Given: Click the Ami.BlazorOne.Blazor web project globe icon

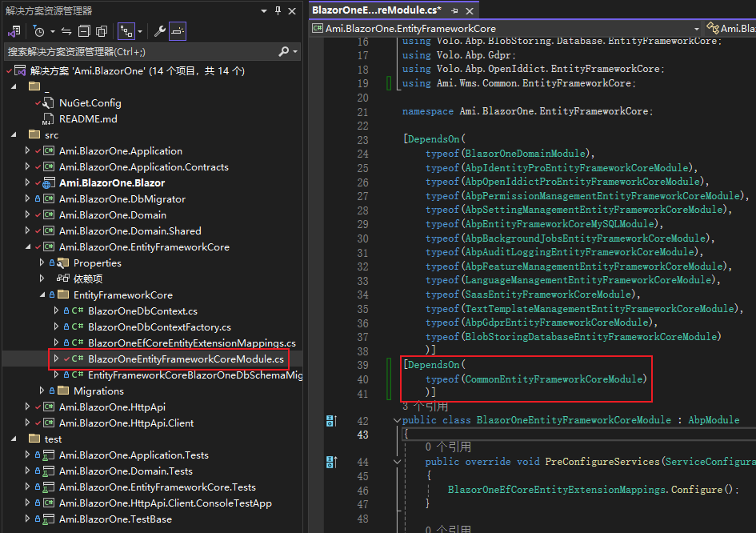Looking at the screenshot, I should coord(48,183).
